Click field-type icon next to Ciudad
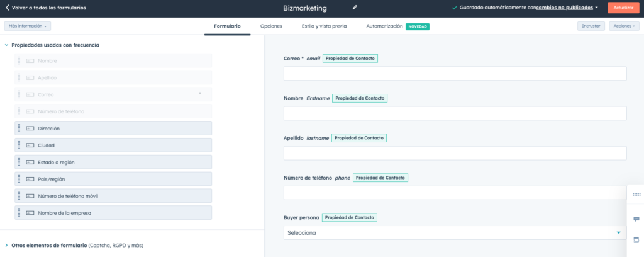Screen dimensions: 644x257 [30, 145]
